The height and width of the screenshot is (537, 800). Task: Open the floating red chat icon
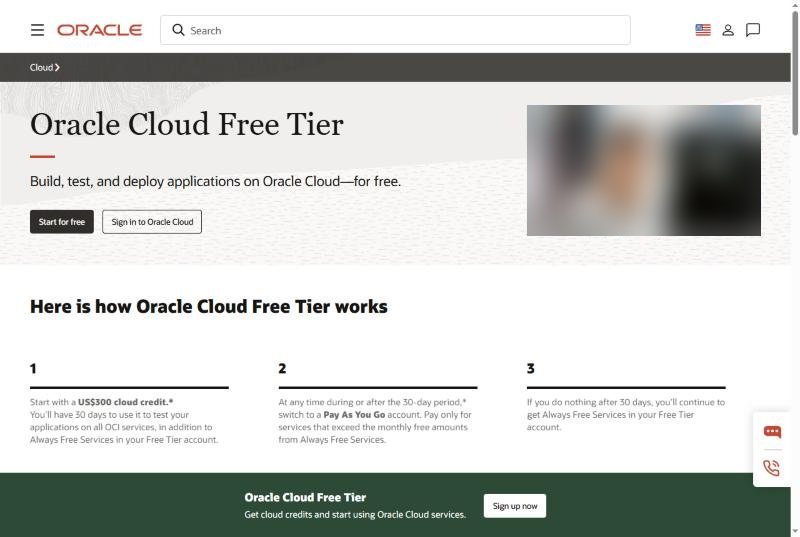772,432
